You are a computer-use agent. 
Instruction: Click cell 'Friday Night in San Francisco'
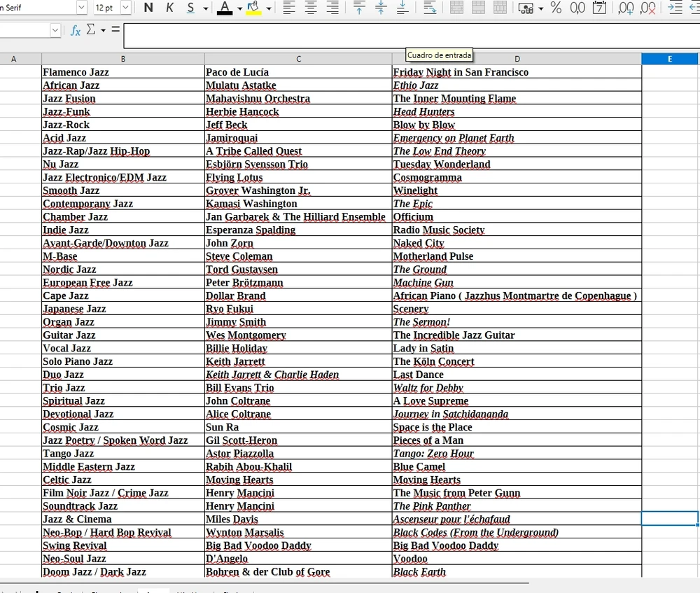click(517, 72)
